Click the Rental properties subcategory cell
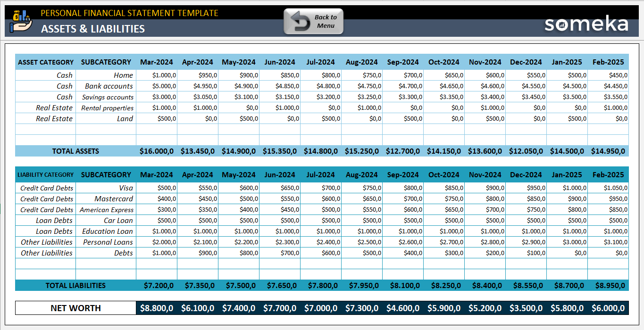644x330 pixels. (106, 107)
